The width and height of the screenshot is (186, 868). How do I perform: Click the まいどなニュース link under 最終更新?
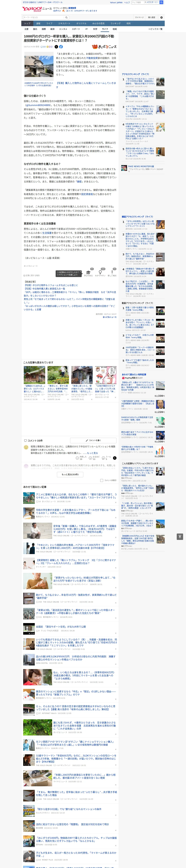click(109, 317)
